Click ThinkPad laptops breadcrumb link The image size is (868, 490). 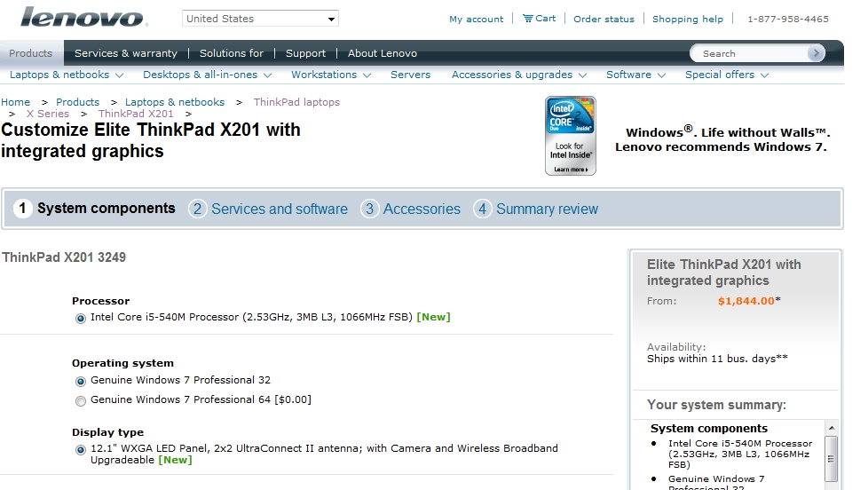pos(296,102)
